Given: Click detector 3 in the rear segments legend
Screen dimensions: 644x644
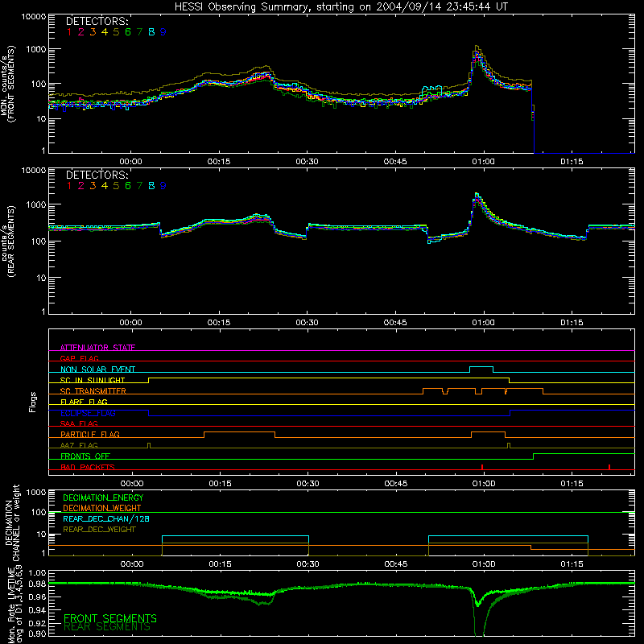Looking at the screenshot, I should tap(93, 186).
